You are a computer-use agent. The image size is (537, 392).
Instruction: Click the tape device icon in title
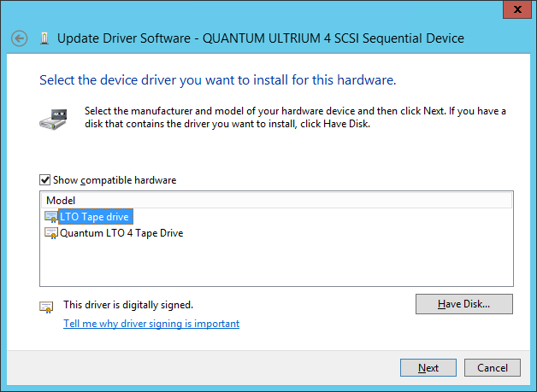(44, 38)
